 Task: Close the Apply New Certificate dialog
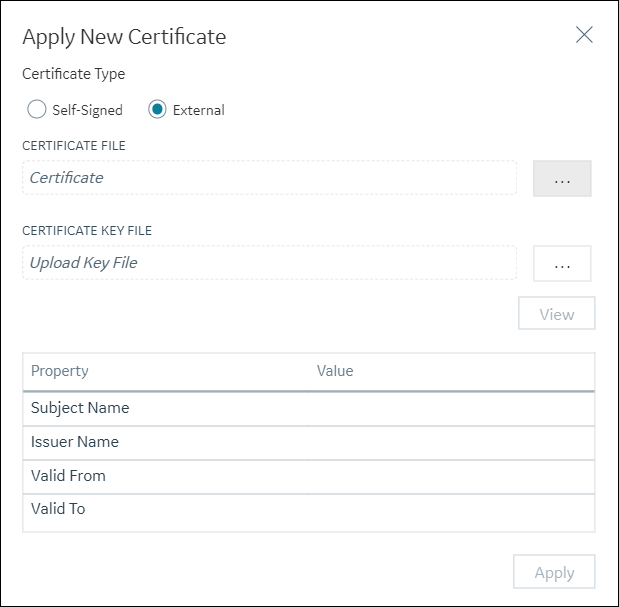pos(584,35)
